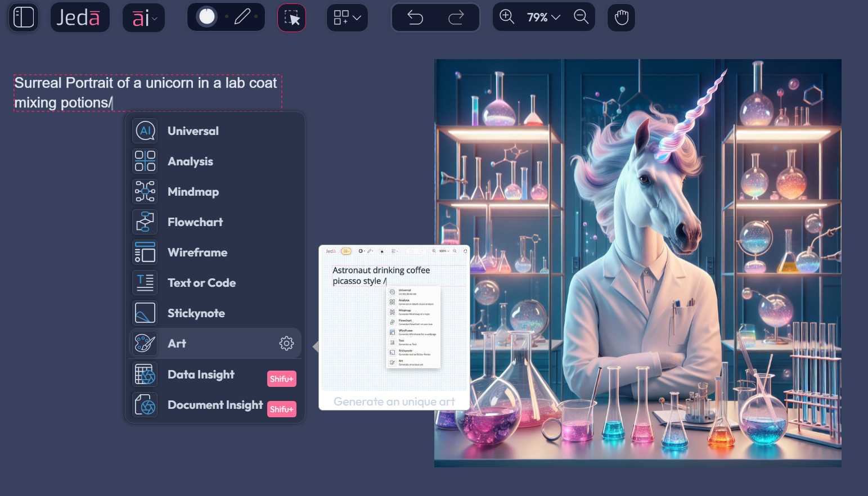Activate the selection cursor tool
This screenshot has height=496, width=868.
tap(292, 18)
